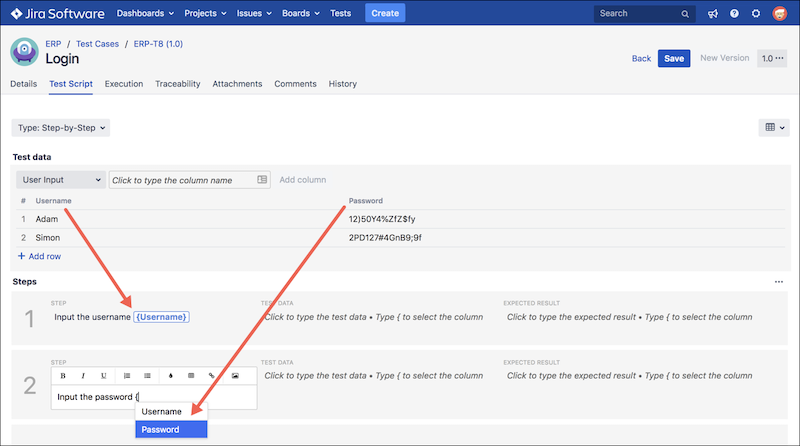Image resolution: width=800 pixels, height=446 pixels.
Task: Insert an image using the picture icon
Action: click(x=235, y=376)
